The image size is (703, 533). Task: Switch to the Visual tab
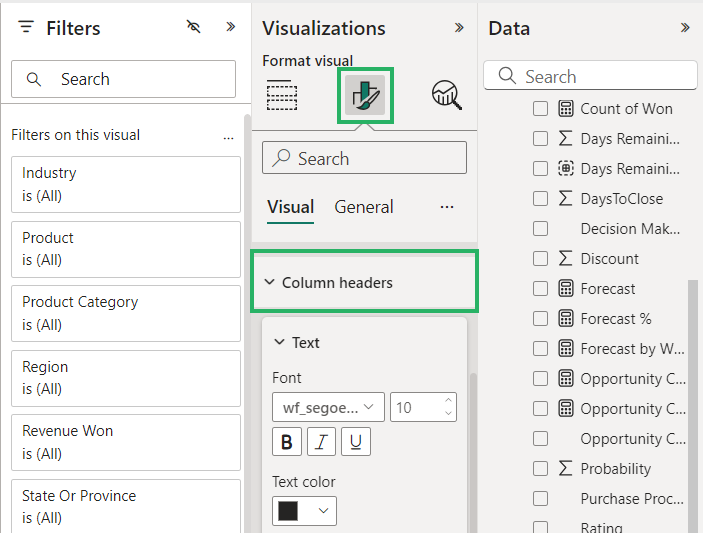coord(290,207)
